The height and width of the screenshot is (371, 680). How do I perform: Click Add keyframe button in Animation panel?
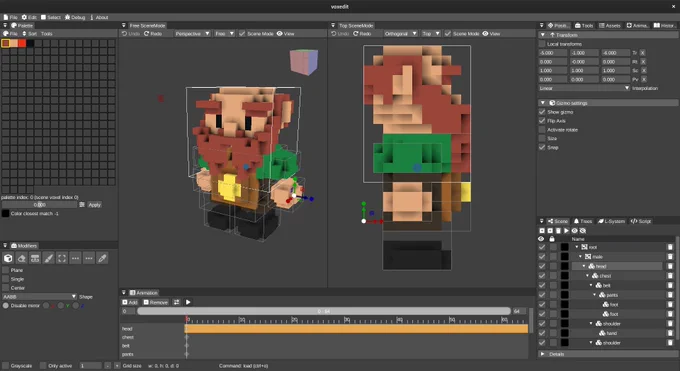click(x=130, y=302)
